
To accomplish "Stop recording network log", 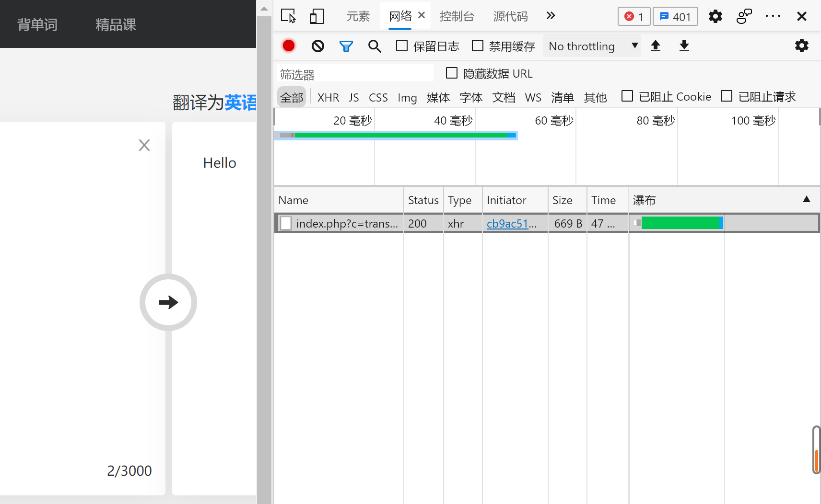I will coord(288,46).
